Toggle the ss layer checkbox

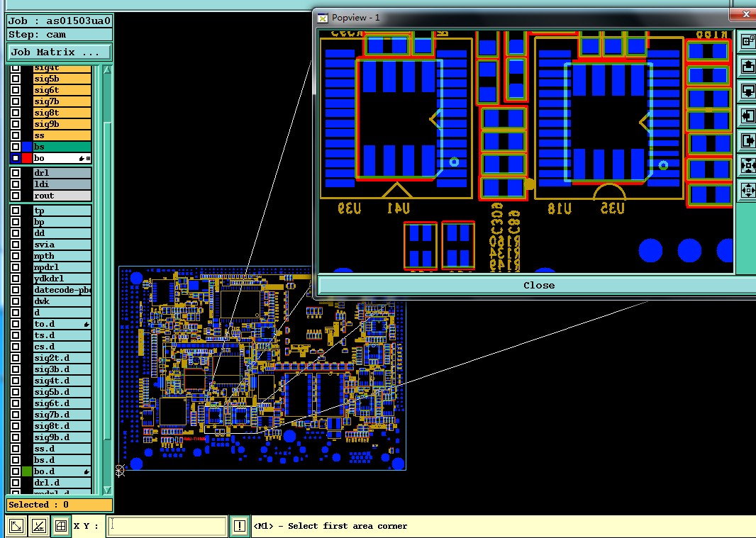tap(16, 135)
